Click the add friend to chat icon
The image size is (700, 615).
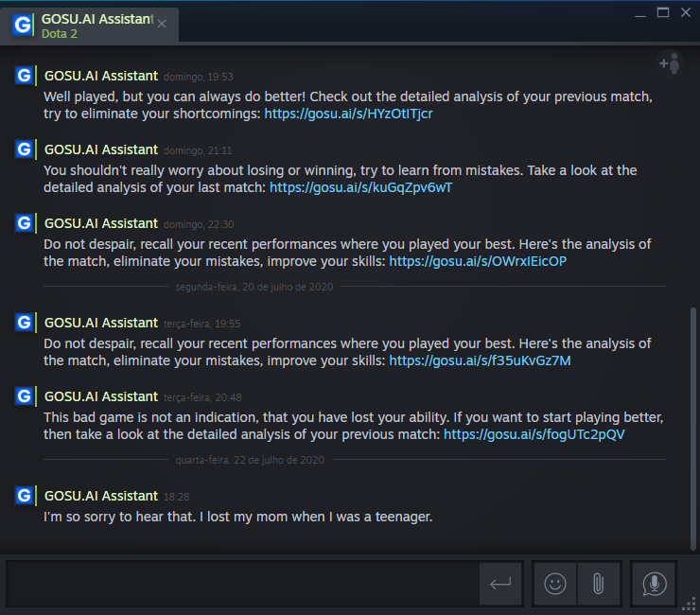point(670,63)
